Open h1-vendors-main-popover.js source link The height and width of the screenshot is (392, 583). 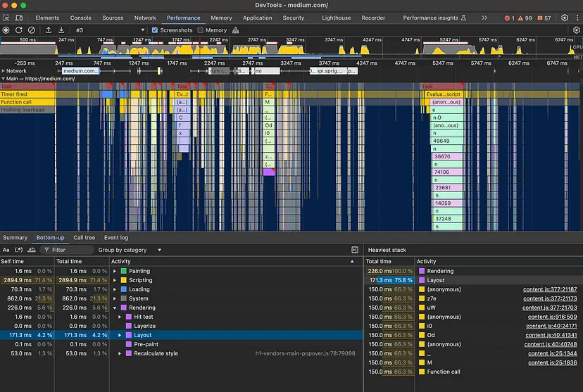pyautogui.click(x=305, y=353)
